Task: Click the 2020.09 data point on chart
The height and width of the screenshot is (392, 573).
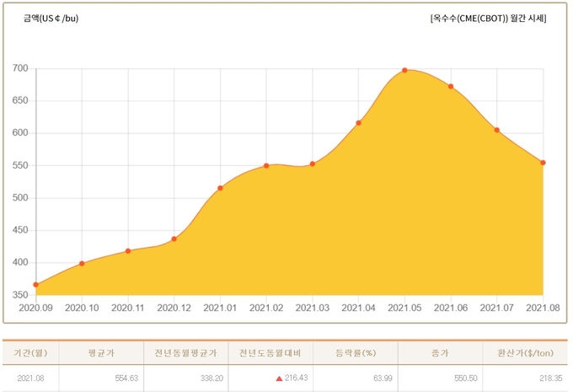Action: click(x=35, y=284)
